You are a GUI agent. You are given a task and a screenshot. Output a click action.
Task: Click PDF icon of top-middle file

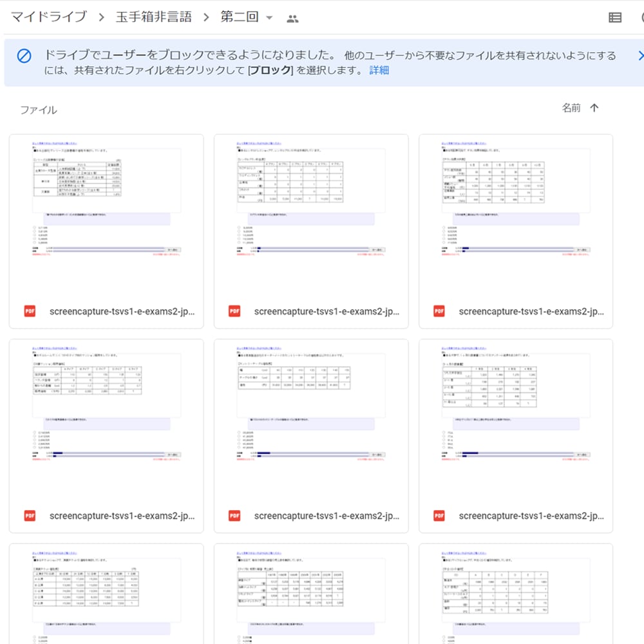pyautogui.click(x=234, y=312)
